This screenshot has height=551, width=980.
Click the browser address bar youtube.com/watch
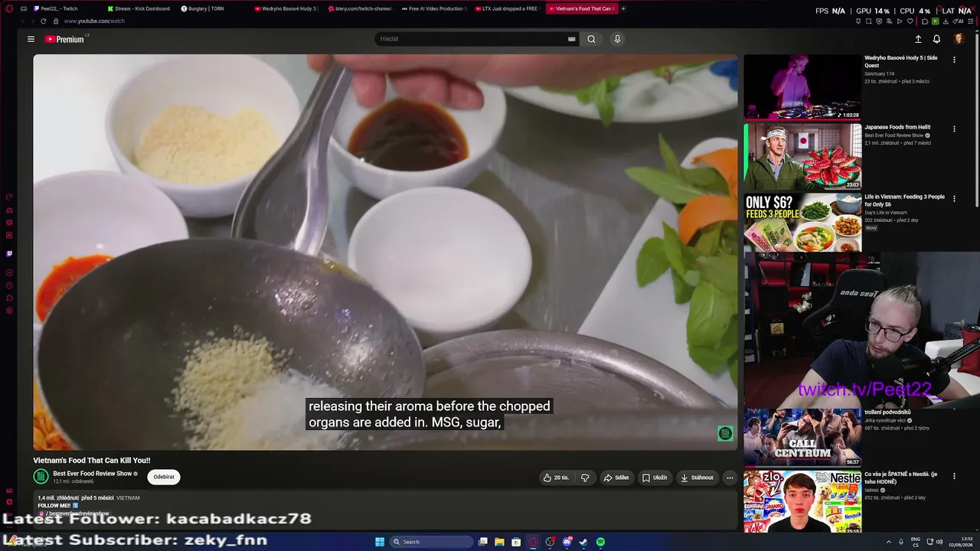[94, 21]
